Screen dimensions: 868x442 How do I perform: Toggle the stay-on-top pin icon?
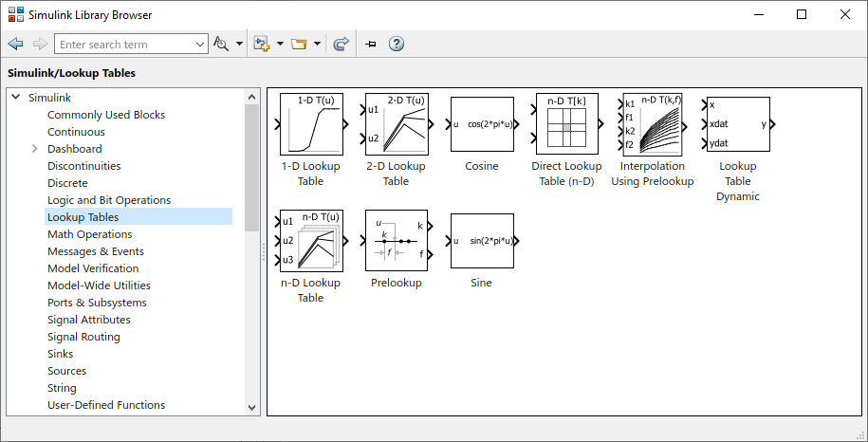click(371, 45)
